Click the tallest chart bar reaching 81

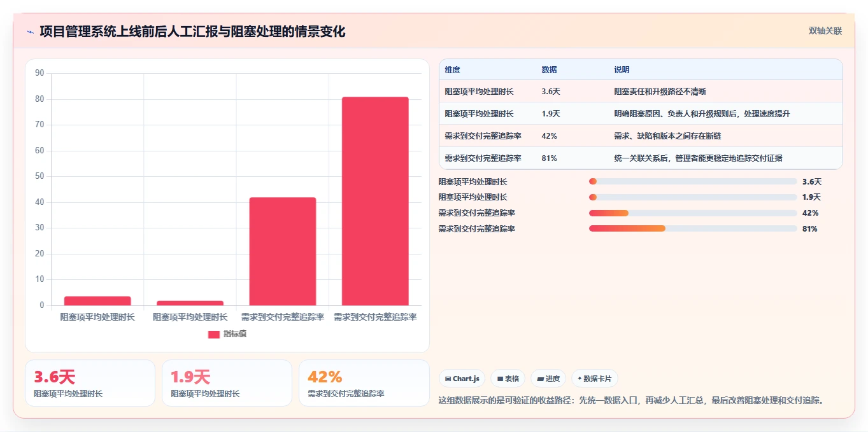(x=375, y=201)
